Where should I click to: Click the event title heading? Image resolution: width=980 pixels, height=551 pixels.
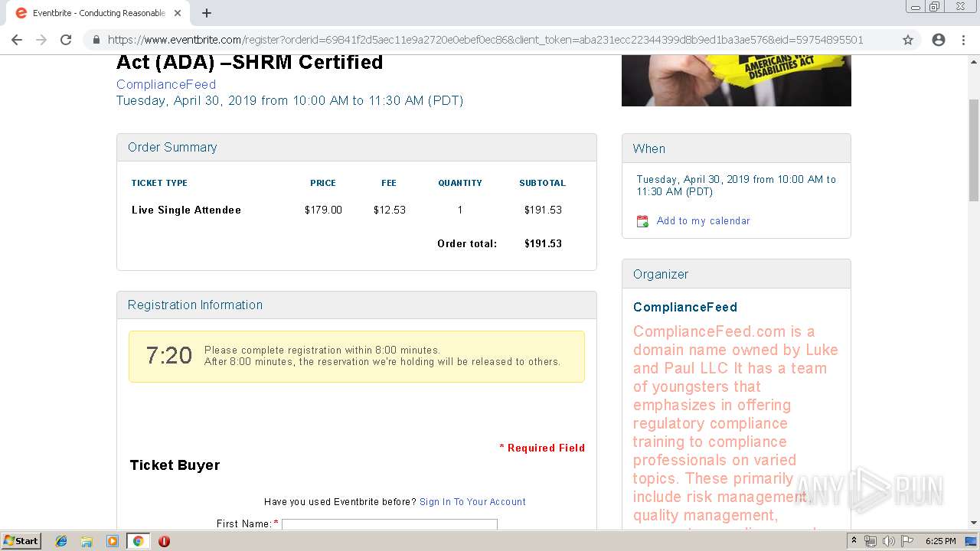point(250,63)
